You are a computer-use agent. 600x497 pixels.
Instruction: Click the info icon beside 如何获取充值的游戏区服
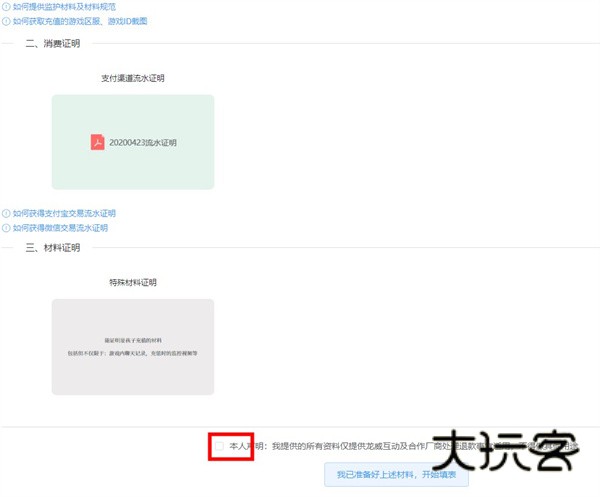coord(6,20)
